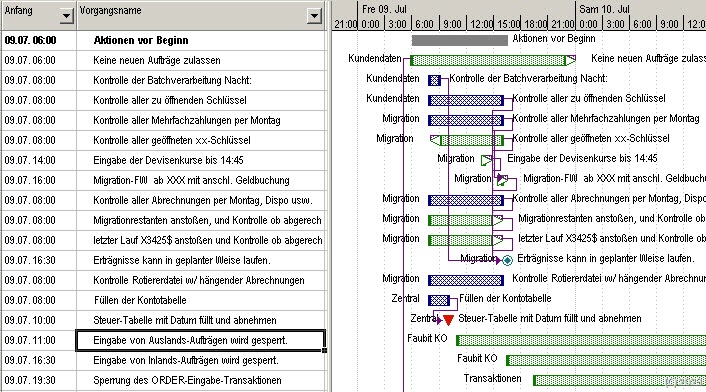Select the blue bar for Kontrolle aller zu öffnenden Schlüssel
This screenshot has height=392, width=706.
click(466, 100)
